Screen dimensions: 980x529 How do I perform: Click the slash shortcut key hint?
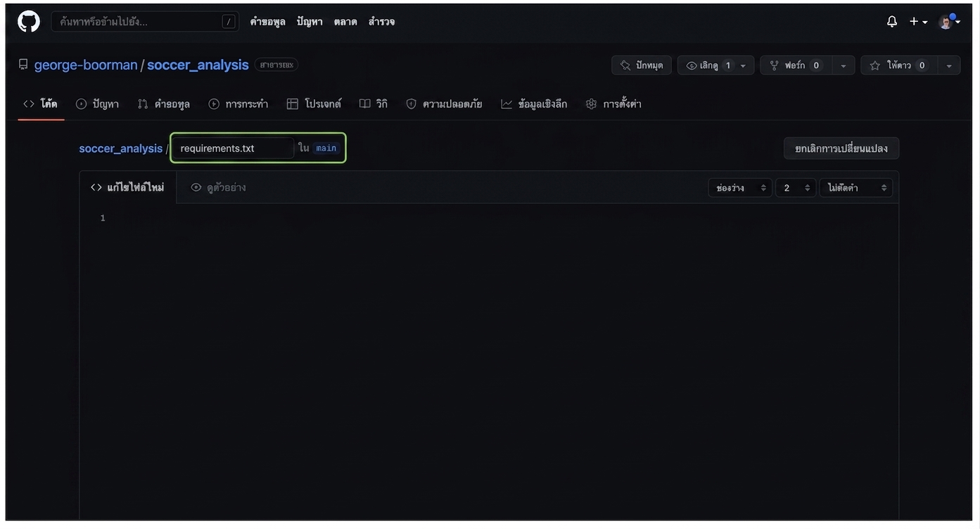pos(229,22)
